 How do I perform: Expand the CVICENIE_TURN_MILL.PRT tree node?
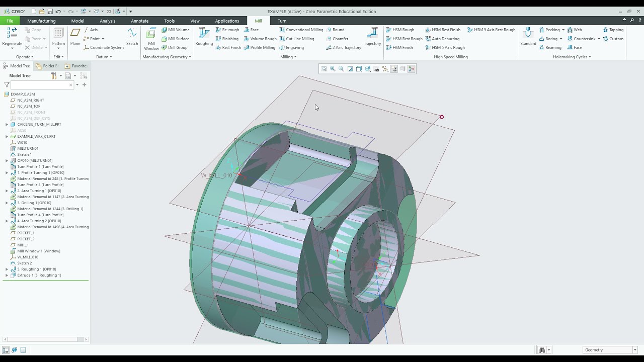(x=7, y=124)
